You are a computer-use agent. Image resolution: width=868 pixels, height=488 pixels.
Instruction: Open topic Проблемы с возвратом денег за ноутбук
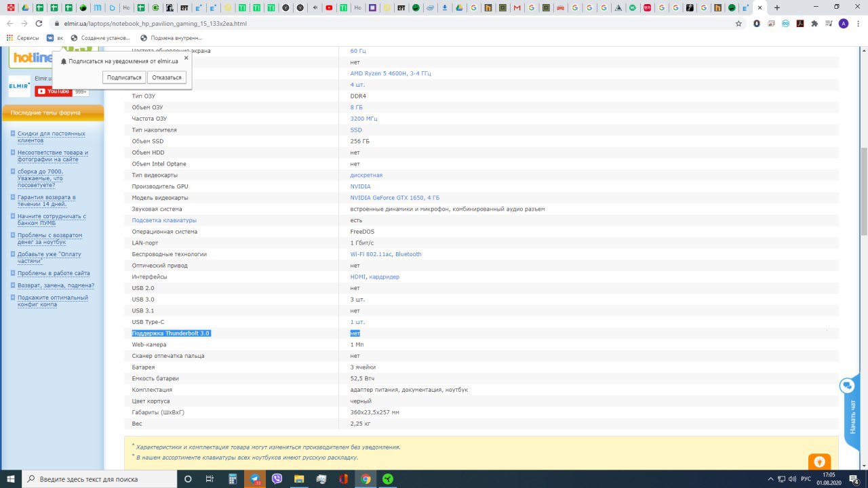pyautogui.click(x=50, y=239)
